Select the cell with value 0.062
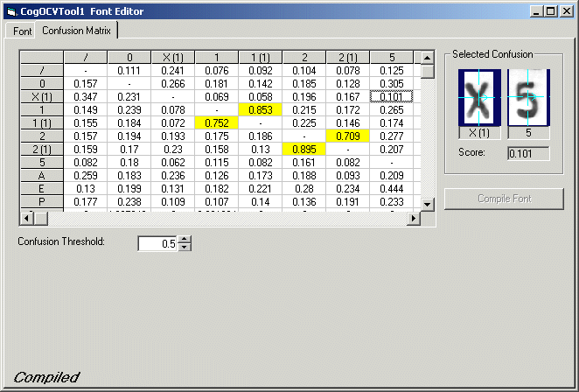This screenshot has width=579, height=392. tap(173, 162)
